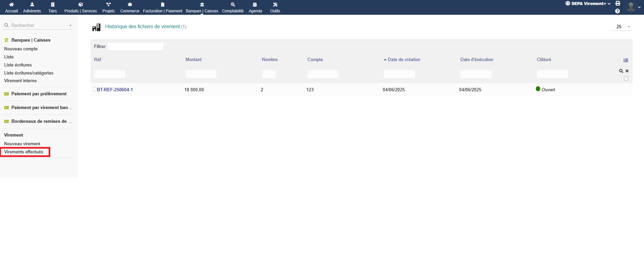Open the Projets module icon

click(108, 5)
